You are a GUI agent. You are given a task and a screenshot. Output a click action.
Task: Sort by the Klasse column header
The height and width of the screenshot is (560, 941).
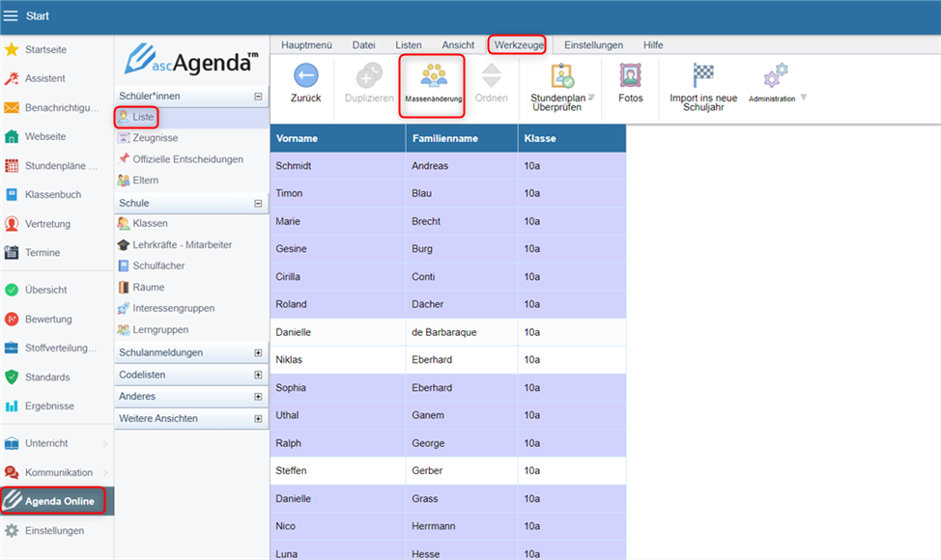572,138
